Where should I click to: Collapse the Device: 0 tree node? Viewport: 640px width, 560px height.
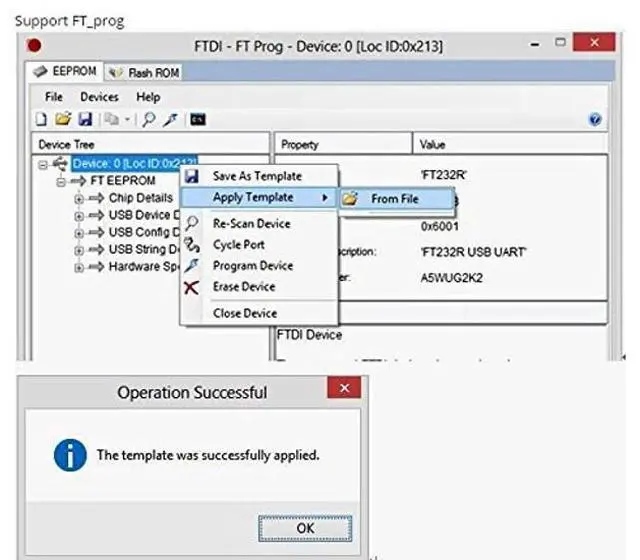pyautogui.click(x=44, y=164)
